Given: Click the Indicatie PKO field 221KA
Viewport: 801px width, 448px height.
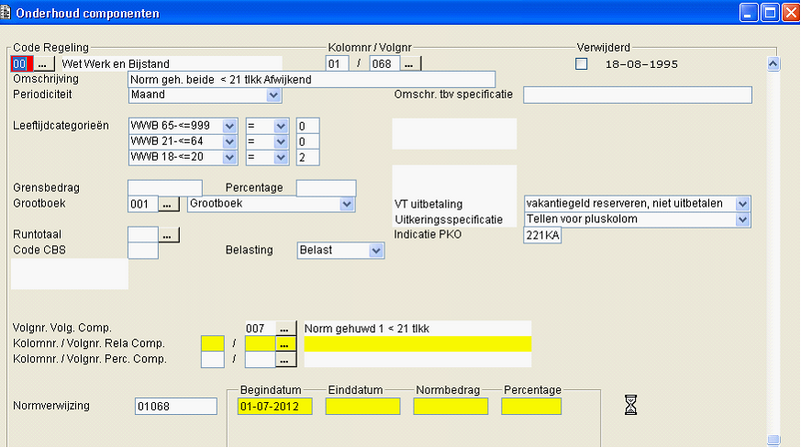Looking at the screenshot, I should (543, 235).
